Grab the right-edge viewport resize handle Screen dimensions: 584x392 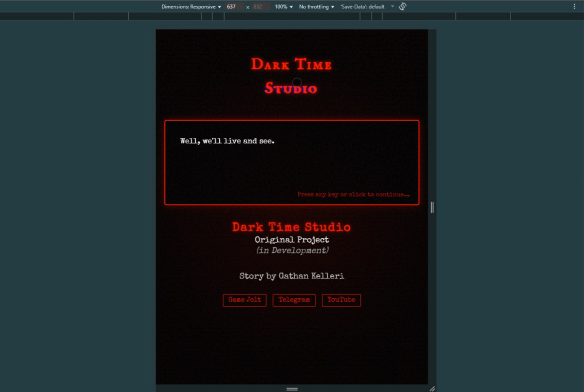(432, 207)
